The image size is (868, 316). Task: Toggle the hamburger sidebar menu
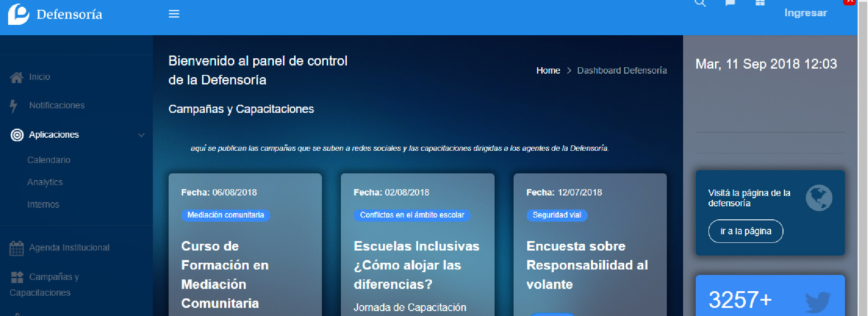coord(174,14)
